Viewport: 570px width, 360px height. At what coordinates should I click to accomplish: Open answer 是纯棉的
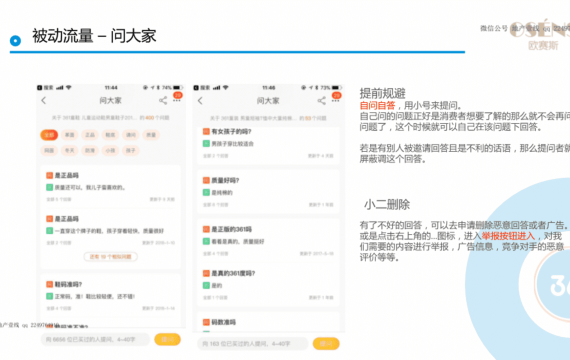coord(217,192)
